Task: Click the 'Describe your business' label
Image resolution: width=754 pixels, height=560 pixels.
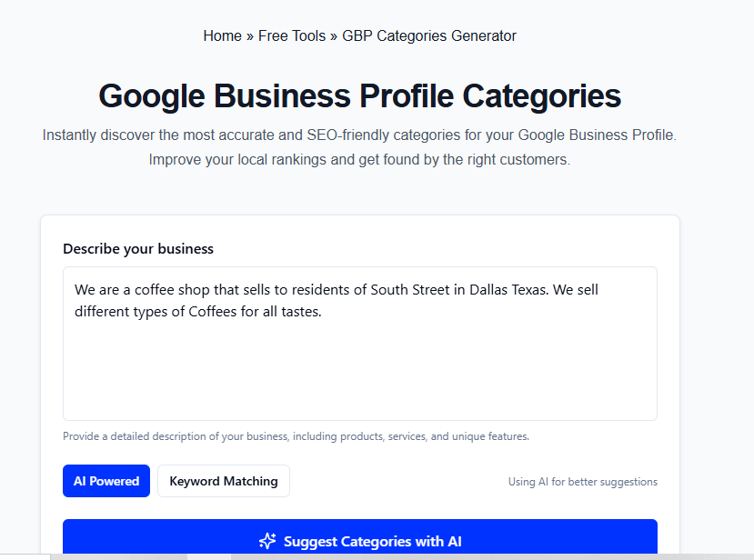Action: [x=137, y=248]
